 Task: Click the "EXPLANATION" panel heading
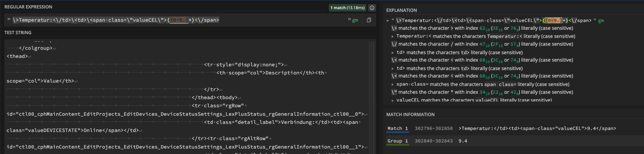click(401, 10)
